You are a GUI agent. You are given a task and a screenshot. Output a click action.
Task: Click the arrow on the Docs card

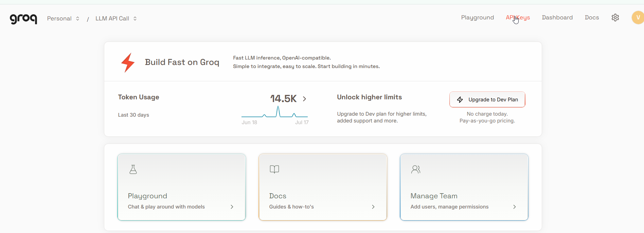click(x=373, y=207)
